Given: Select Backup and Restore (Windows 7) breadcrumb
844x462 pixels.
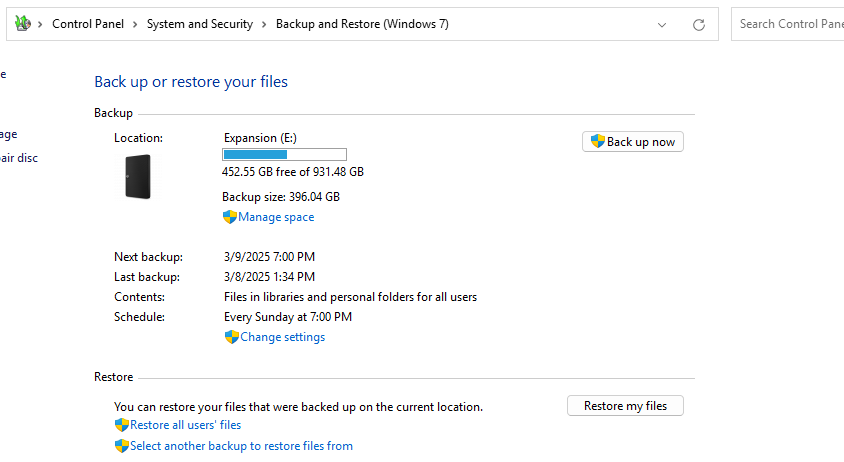Looking at the screenshot, I should click(361, 24).
